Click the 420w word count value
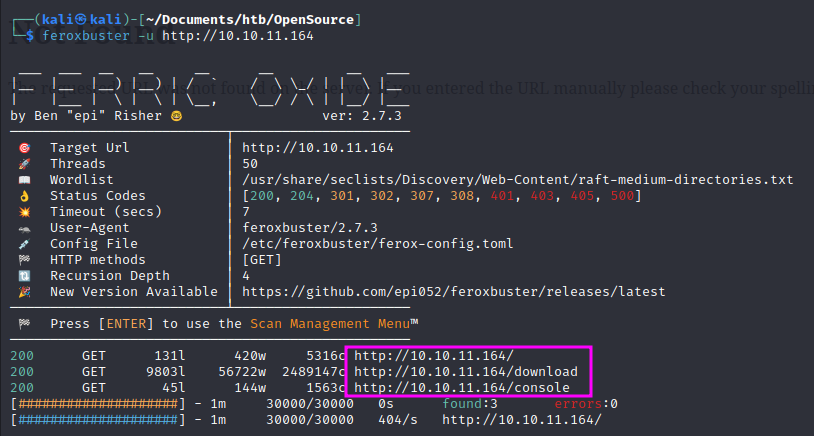This screenshot has width=814, height=436. point(250,356)
